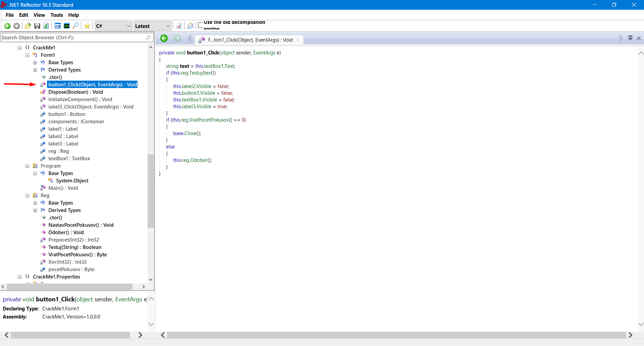Screen dimensions: 644x346
Task: Expand Derived Types under Form1
Action: (35, 70)
